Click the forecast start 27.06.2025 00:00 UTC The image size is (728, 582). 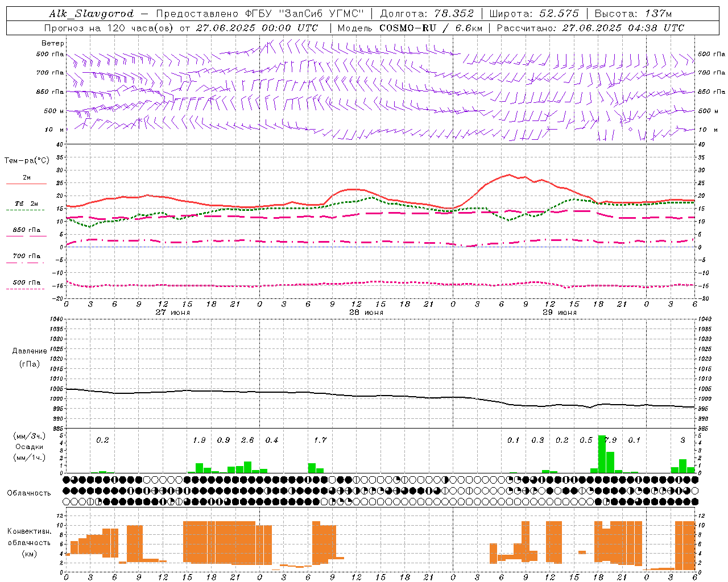257,28
